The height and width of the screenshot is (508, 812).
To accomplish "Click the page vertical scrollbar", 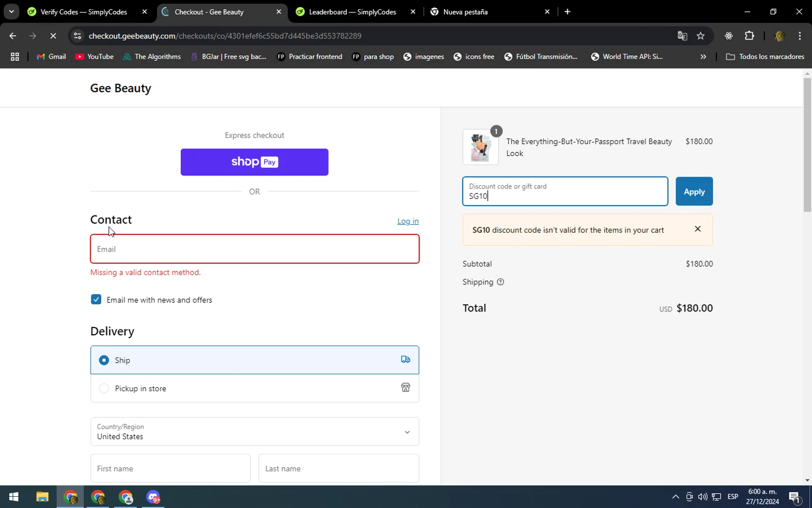I will click(807, 145).
